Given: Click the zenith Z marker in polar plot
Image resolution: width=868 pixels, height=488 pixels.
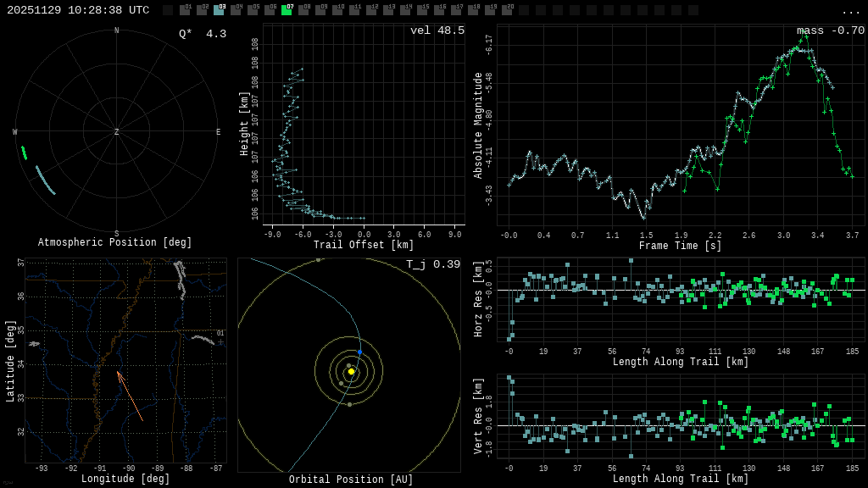Looking at the screenshot, I should tap(117, 132).
